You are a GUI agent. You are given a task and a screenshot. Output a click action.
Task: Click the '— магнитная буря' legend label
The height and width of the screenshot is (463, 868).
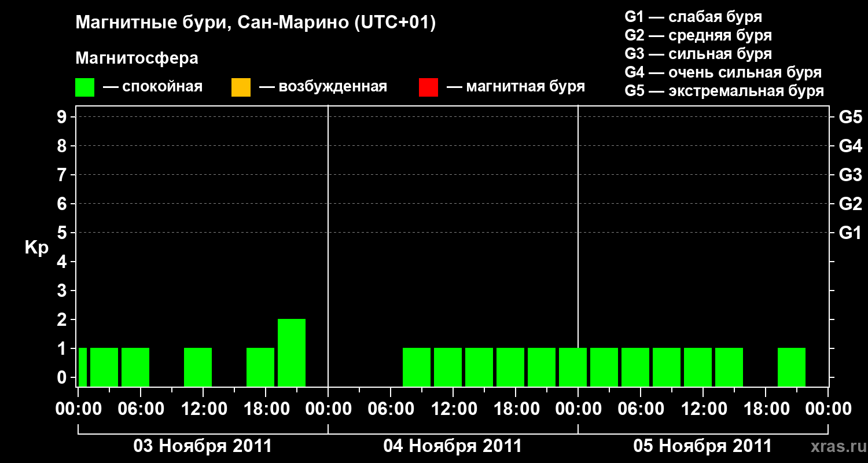(x=516, y=87)
